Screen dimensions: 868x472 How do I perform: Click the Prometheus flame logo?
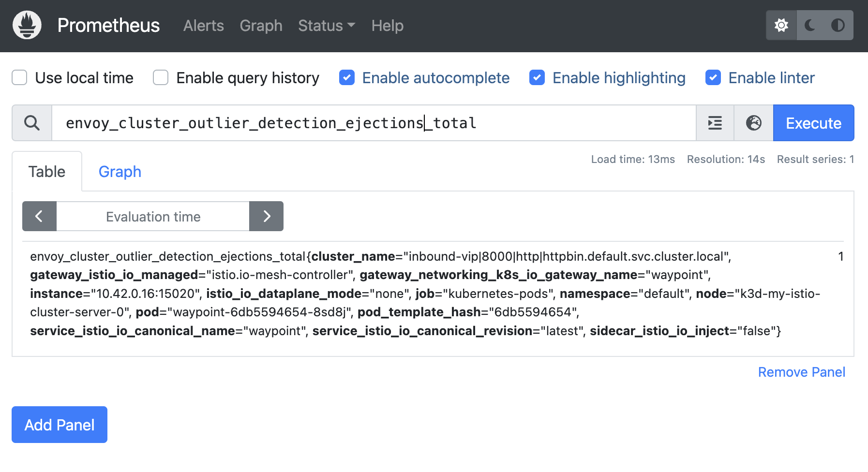pos(27,25)
